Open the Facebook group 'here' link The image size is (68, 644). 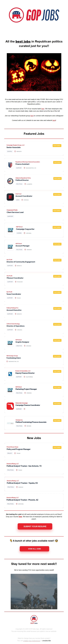point(32,116)
